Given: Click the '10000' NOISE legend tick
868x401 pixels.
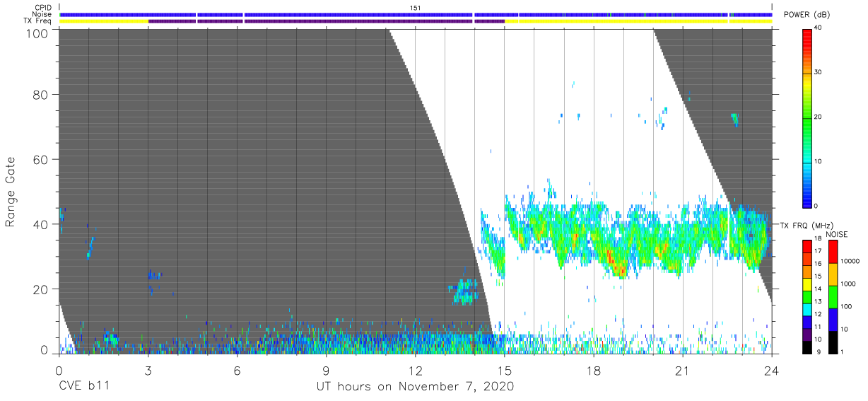Looking at the screenshot, I should click(x=850, y=261).
